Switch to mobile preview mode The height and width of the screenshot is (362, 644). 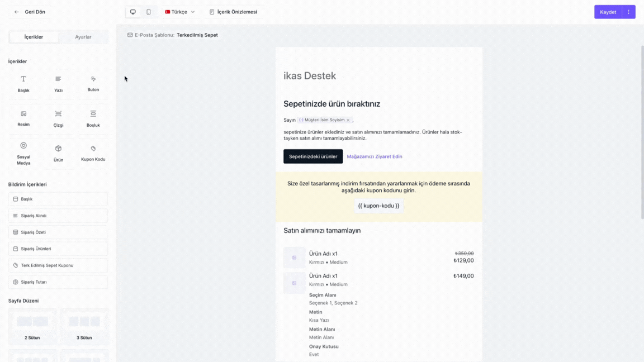(x=149, y=12)
